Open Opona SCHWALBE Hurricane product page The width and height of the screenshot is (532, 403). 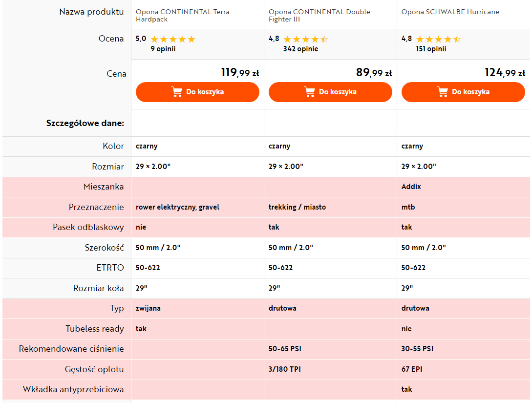click(450, 12)
